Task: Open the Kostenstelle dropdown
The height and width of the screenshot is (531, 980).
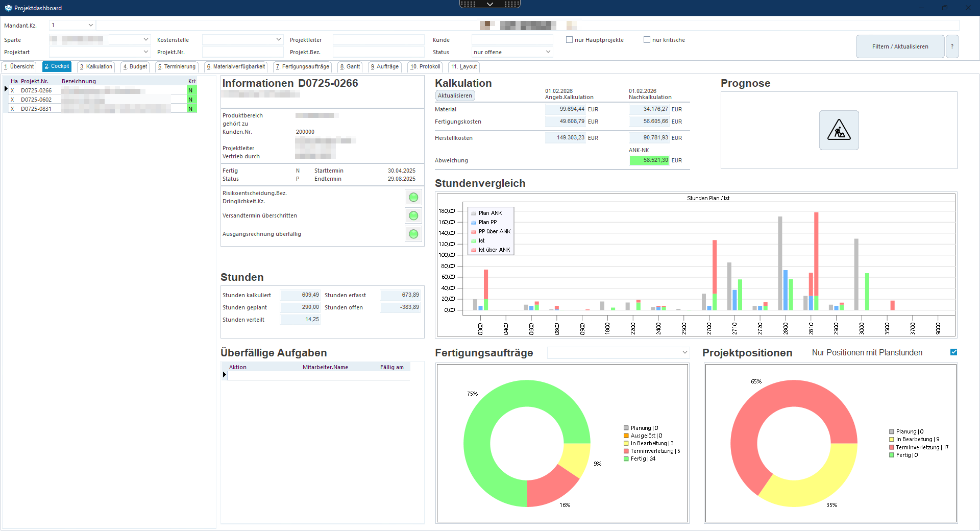Action: (x=278, y=40)
